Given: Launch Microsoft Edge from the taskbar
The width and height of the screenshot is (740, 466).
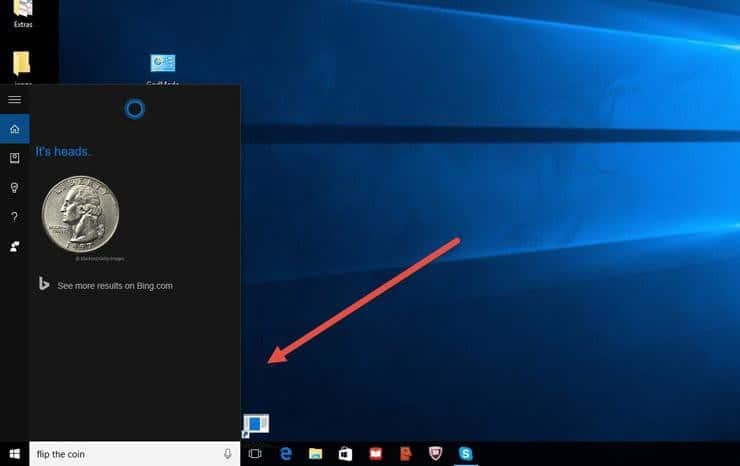Looking at the screenshot, I should pos(286,454).
